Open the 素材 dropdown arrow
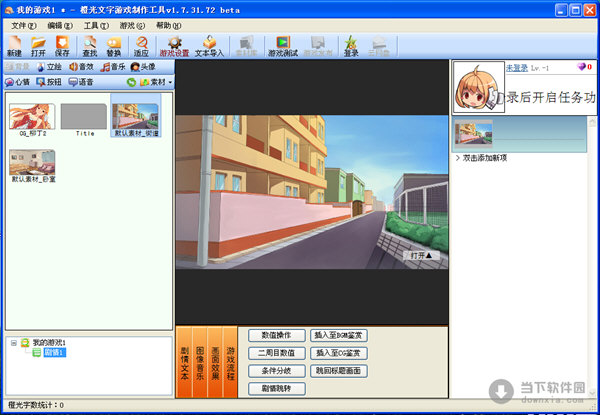This screenshot has height=415, width=600. click(x=170, y=82)
